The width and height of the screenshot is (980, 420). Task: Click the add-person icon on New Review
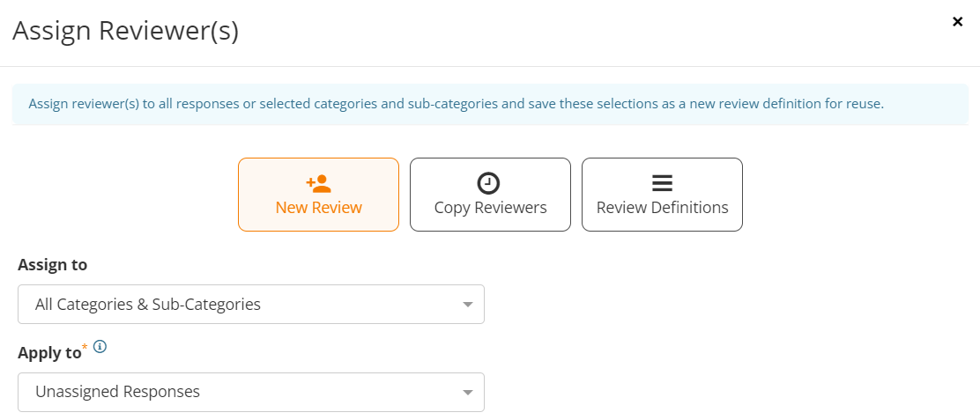(x=318, y=183)
